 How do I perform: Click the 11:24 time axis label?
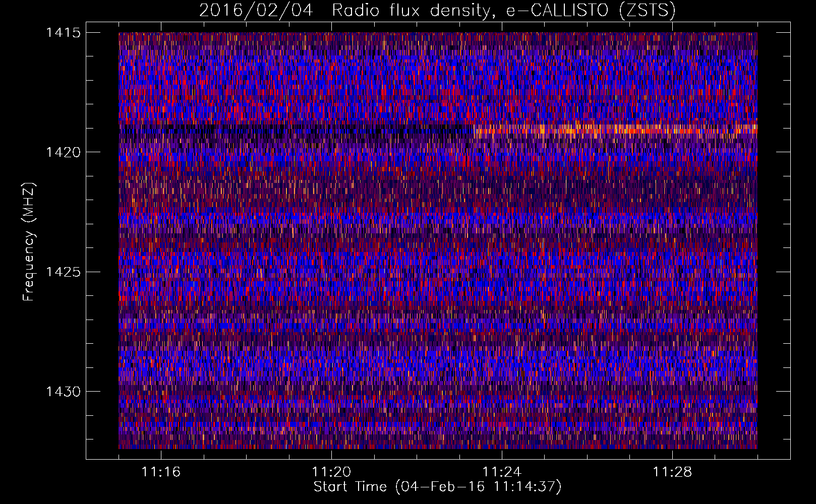(x=502, y=472)
